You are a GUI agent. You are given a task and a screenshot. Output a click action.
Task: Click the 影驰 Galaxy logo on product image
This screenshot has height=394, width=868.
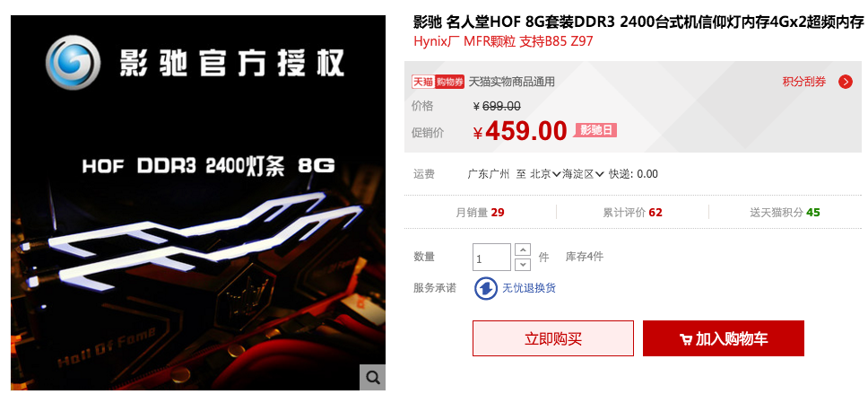click(x=73, y=63)
